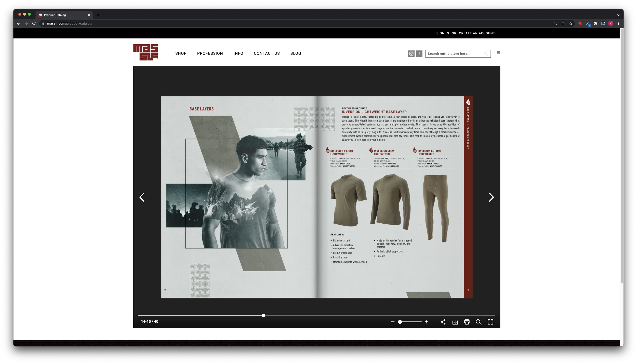Click the share icon in catalog viewer

tap(443, 322)
